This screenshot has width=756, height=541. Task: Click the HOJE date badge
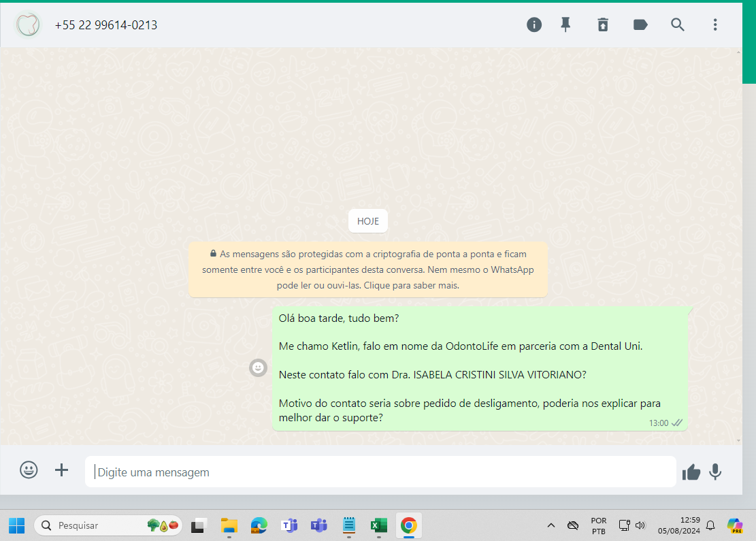click(x=368, y=221)
